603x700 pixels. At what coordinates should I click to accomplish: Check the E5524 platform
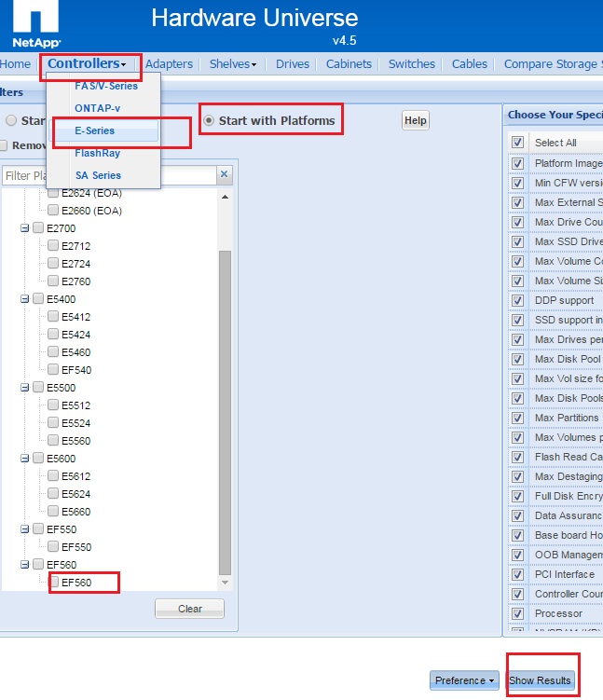(x=53, y=422)
